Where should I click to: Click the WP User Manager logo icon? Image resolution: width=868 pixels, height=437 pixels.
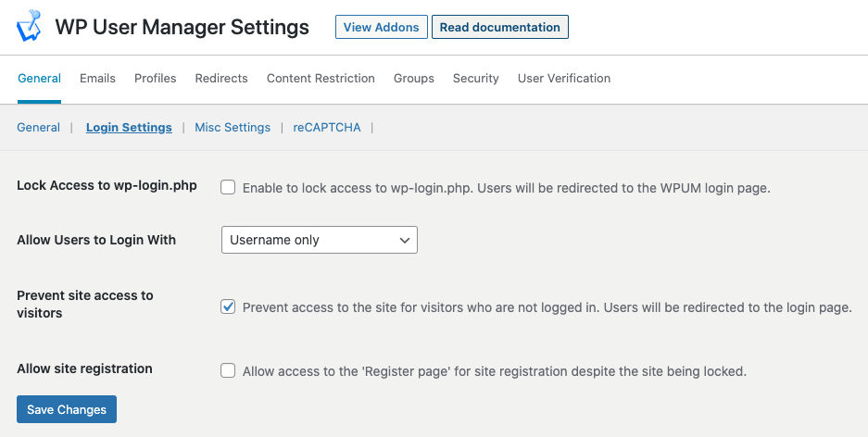(29, 25)
